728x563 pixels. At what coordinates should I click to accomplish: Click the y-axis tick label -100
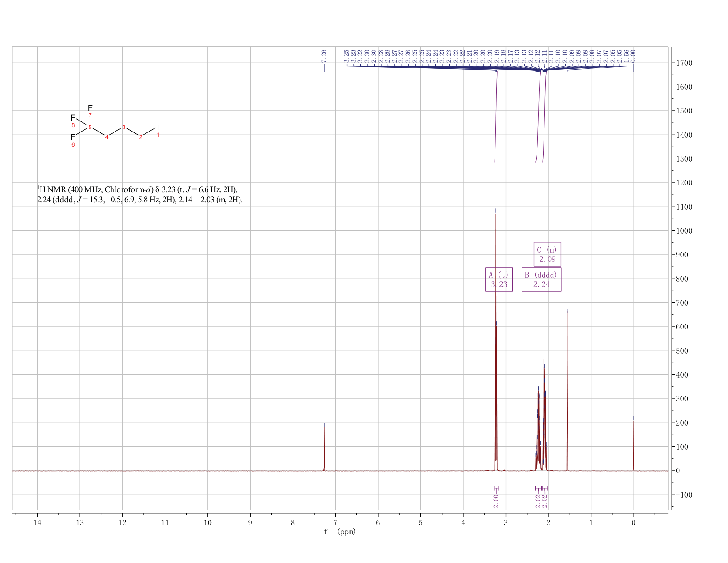[x=684, y=495]
